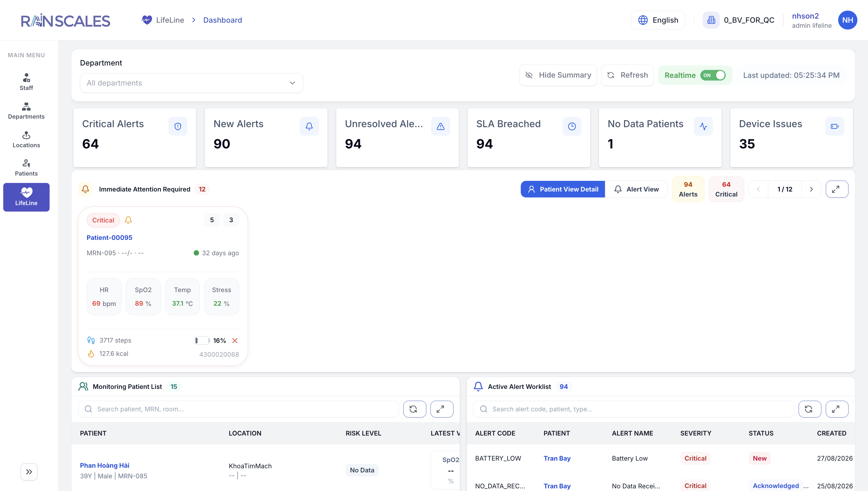Switch to Patient View Detail tab
Viewport: 868px width, 491px height.
pyautogui.click(x=562, y=189)
